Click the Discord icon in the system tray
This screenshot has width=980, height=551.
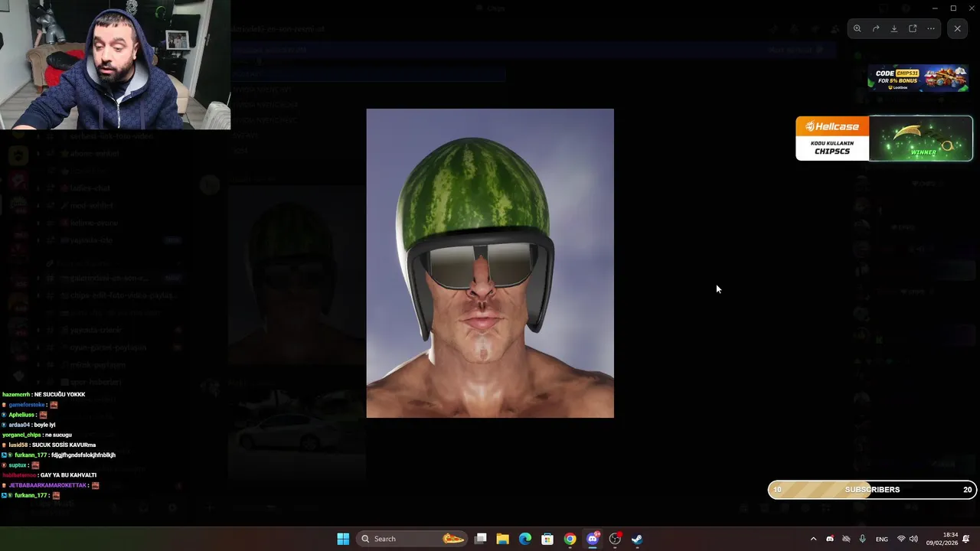pyautogui.click(x=830, y=539)
